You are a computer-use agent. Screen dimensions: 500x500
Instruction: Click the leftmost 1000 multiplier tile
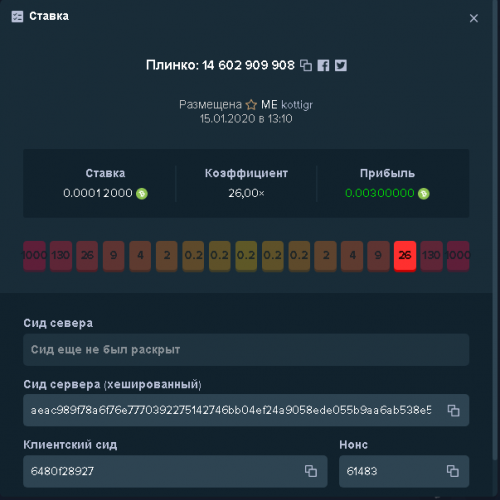[x=34, y=256]
